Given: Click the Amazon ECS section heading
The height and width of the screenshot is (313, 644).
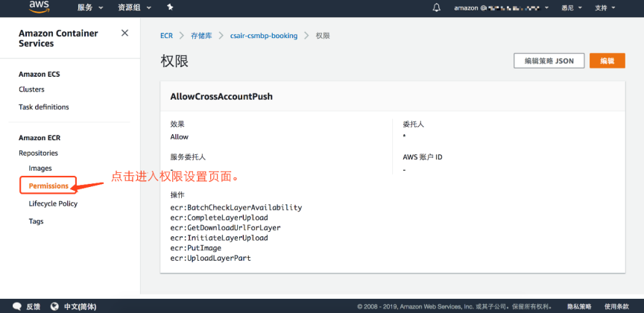Looking at the screenshot, I should coord(40,75).
